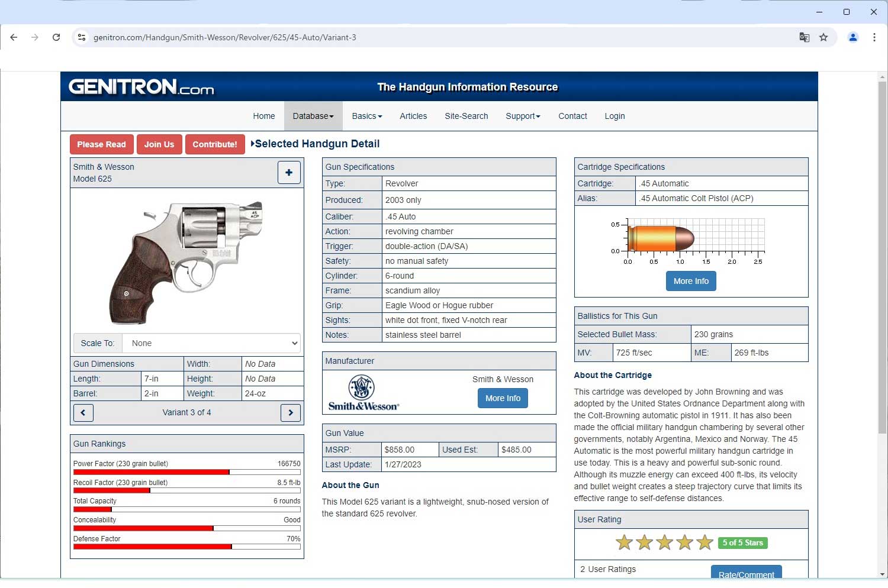Reload the page with refresh icon
The height and width of the screenshot is (588, 888).
pyautogui.click(x=56, y=37)
